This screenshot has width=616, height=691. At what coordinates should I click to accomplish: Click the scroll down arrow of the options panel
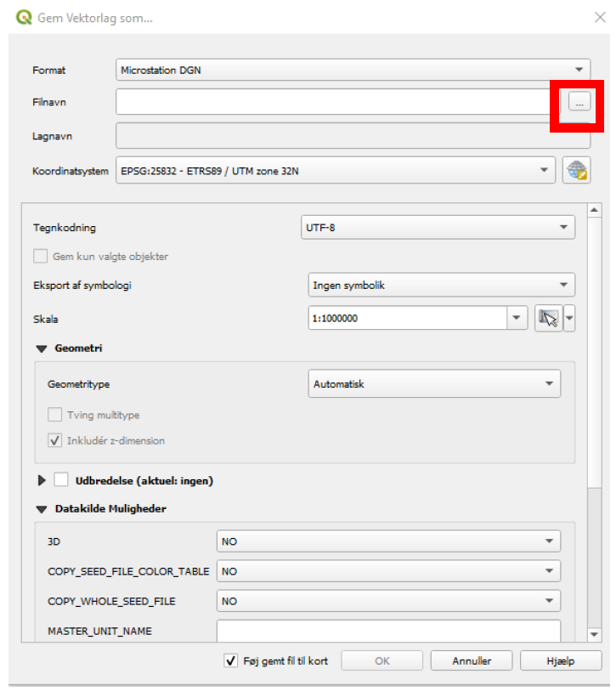click(595, 634)
